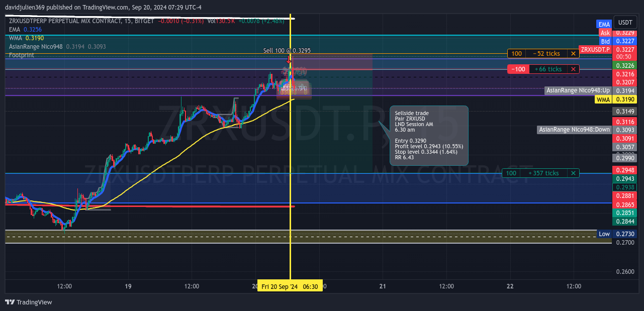Click the orange order quantity 100 box
The width and height of the screenshot is (644, 311).
(517, 54)
